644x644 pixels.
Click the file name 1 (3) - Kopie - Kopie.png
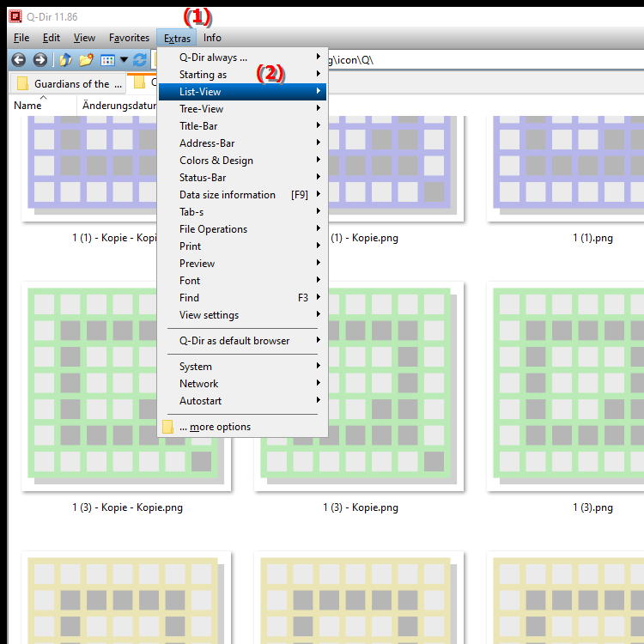pos(127,507)
